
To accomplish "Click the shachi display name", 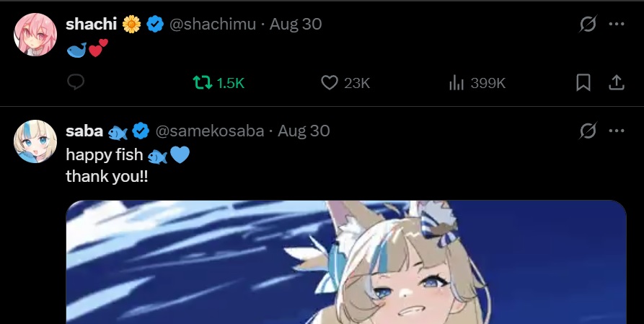I will 91,25.
